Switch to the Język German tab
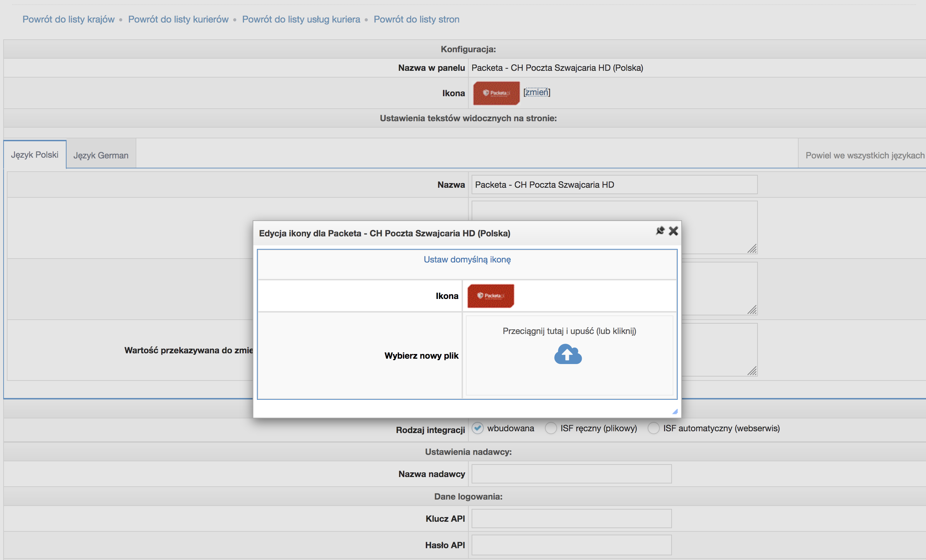Screen dimensions: 926x560 tap(101, 155)
